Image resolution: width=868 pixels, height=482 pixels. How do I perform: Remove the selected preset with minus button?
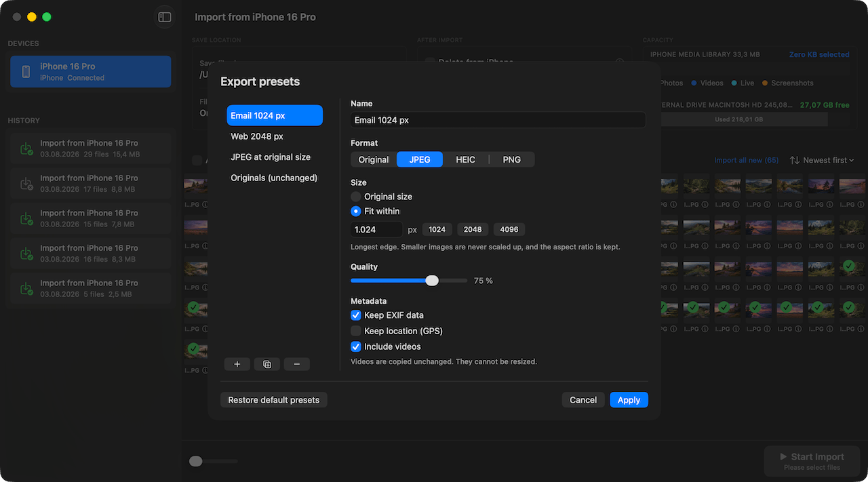[297, 364]
